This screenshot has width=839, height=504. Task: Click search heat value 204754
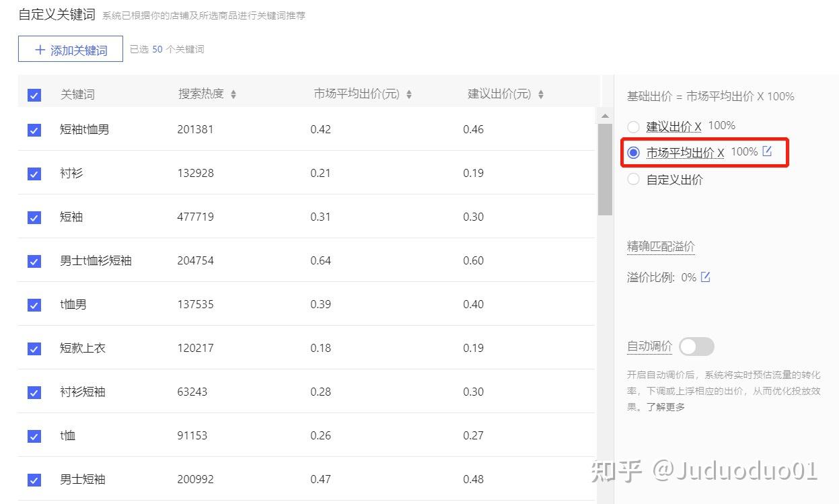195,260
